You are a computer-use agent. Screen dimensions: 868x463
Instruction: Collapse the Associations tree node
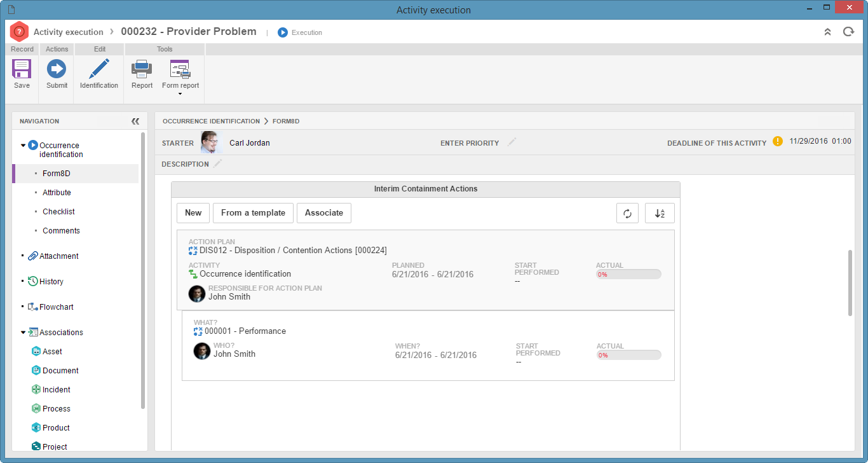(x=24, y=332)
